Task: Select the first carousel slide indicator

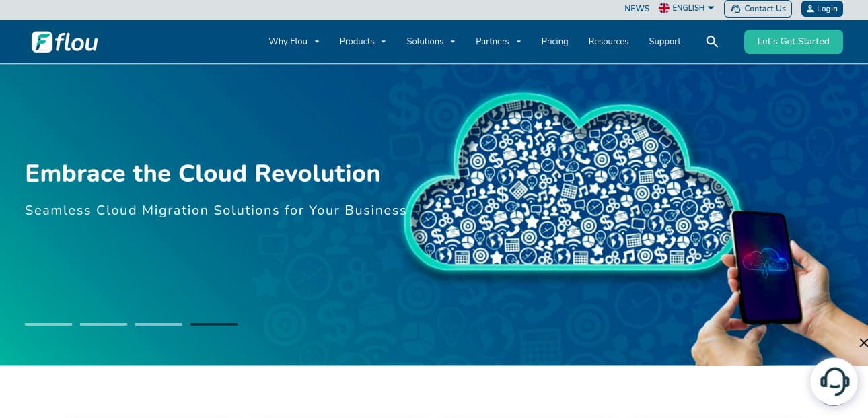Action: (x=48, y=324)
